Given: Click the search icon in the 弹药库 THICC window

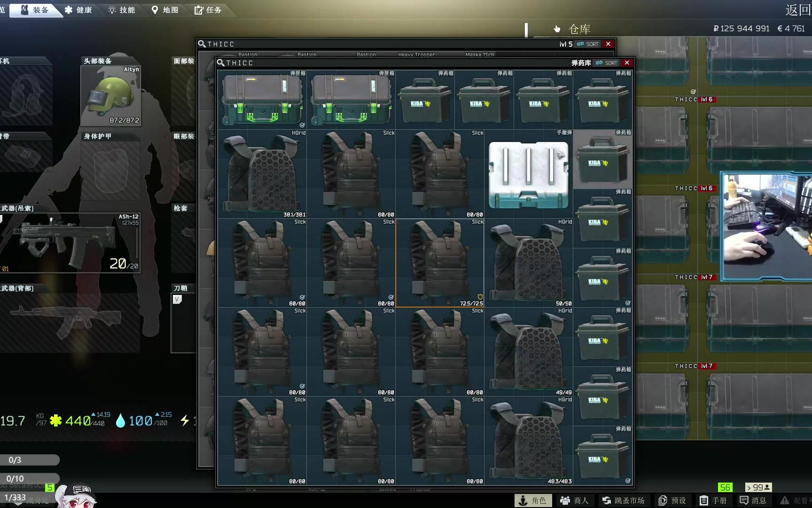Looking at the screenshot, I should point(220,63).
